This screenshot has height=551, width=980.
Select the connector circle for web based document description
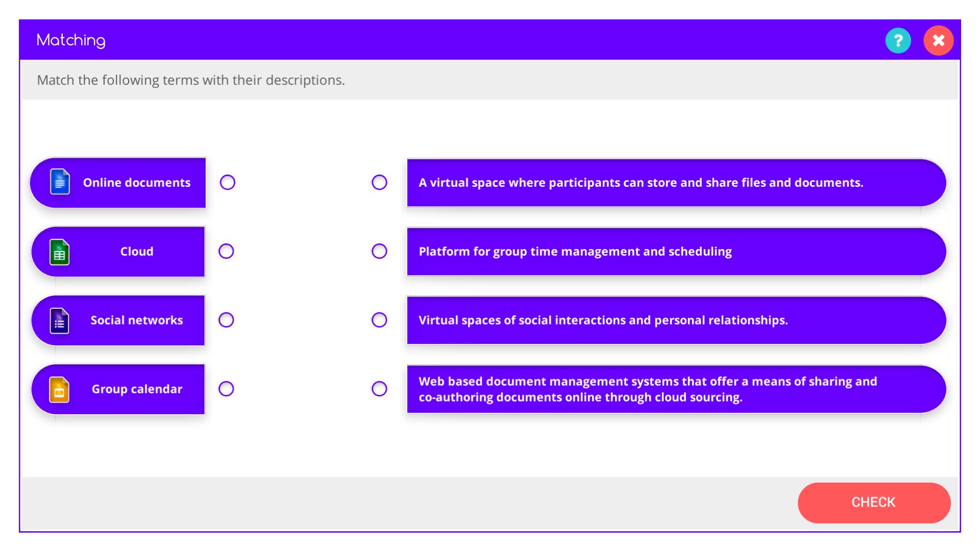pyautogui.click(x=379, y=389)
